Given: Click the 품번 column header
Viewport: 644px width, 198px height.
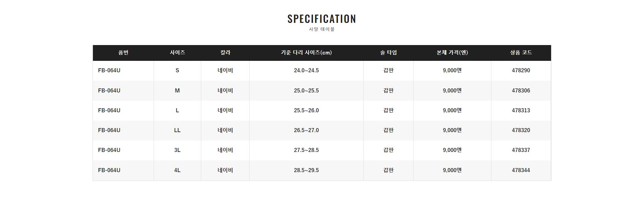Looking at the screenshot, I should point(123,52).
